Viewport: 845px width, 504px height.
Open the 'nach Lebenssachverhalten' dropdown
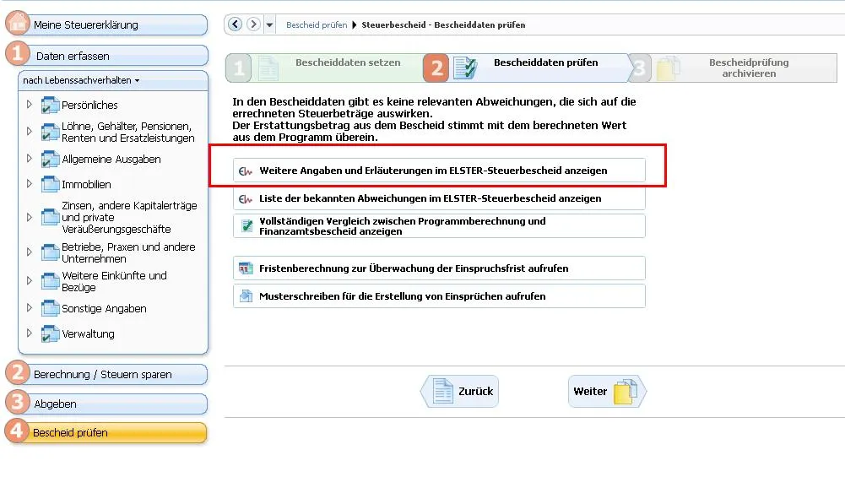coord(81,80)
